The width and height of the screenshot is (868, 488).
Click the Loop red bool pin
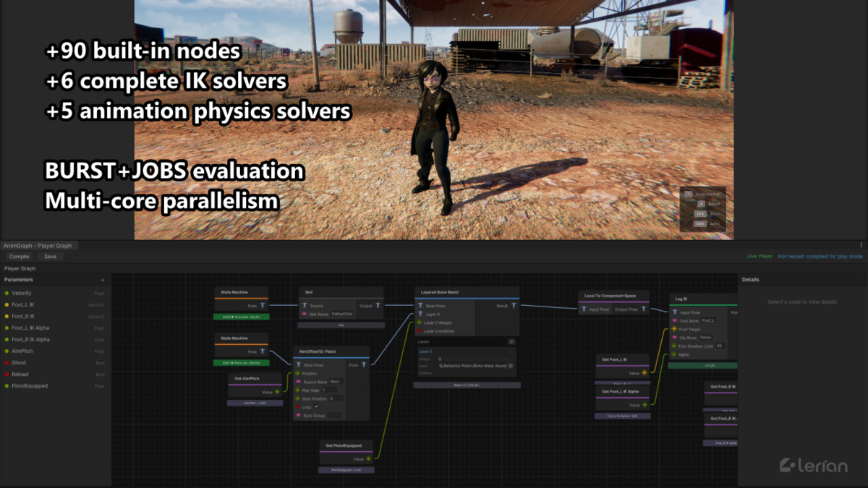[298, 406]
